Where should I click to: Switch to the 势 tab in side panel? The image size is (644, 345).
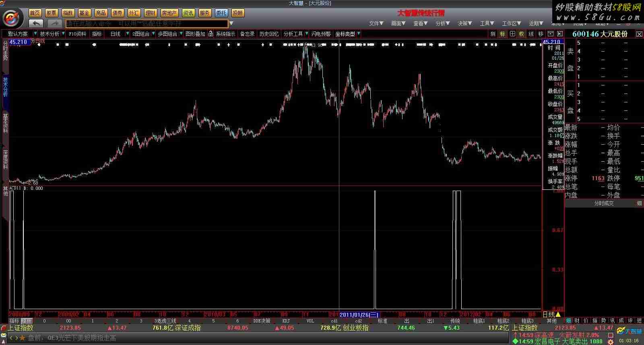point(603,321)
